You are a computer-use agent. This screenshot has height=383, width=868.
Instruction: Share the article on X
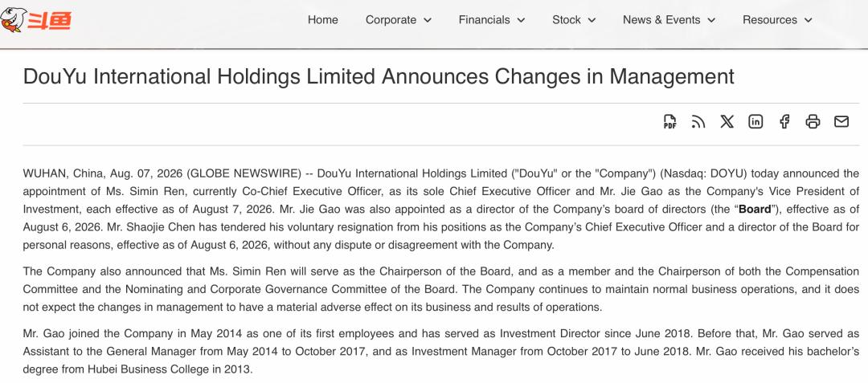pos(727,121)
